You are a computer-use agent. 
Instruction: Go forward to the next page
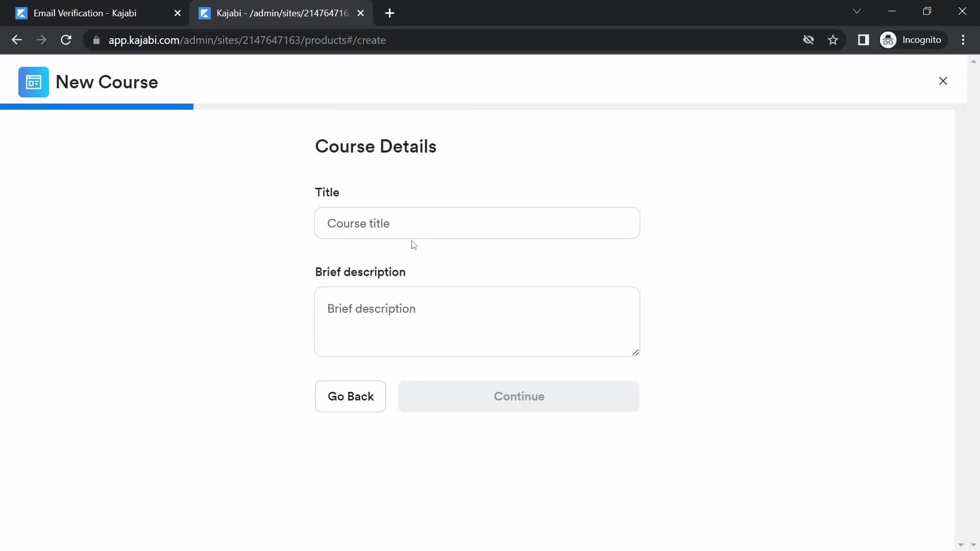[x=41, y=40]
